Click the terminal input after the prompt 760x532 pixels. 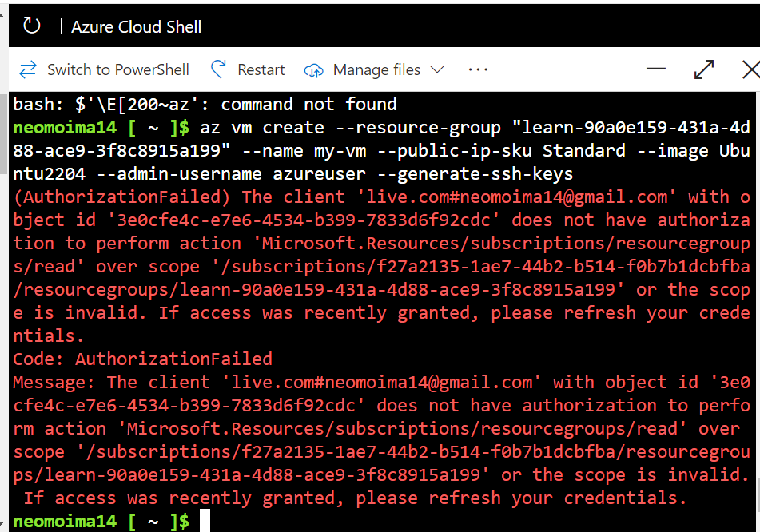pyautogui.click(x=208, y=521)
